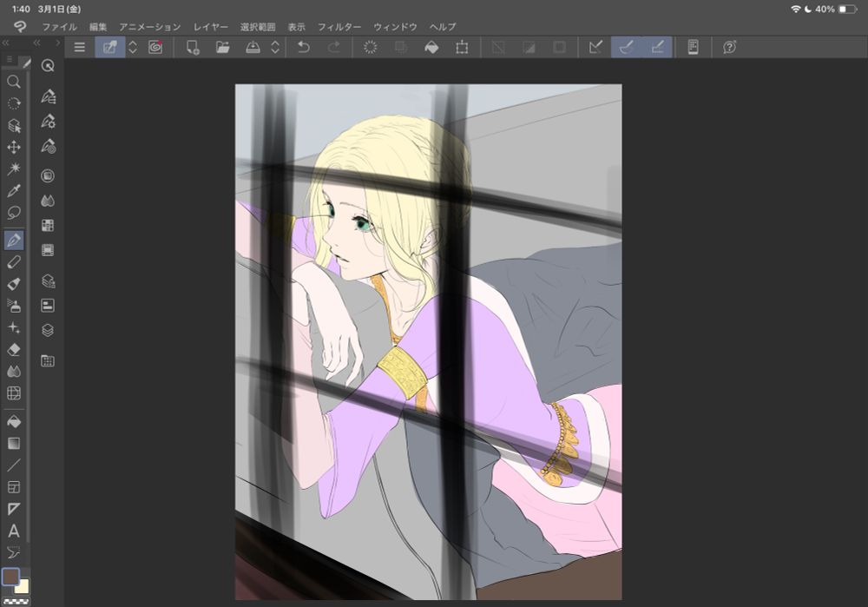Screen dimensions: 868x607
Task: Open the Material folder palette icon
Action: point(48,361)
